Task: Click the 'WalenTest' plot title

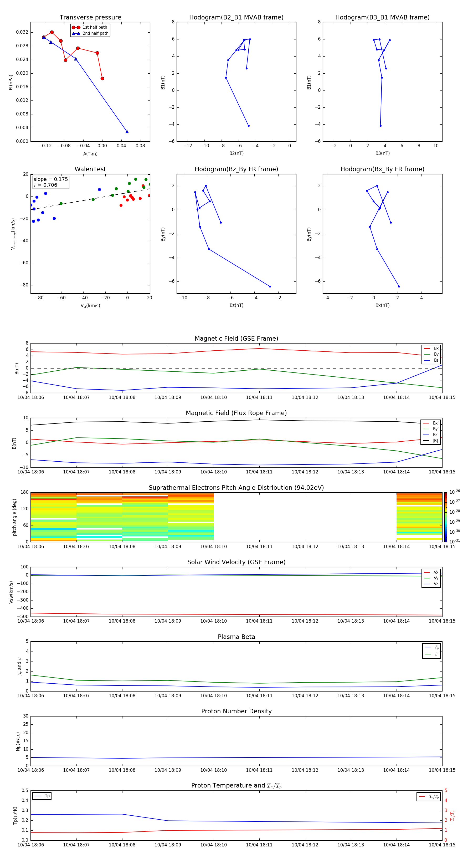Action: pos(90,169)
